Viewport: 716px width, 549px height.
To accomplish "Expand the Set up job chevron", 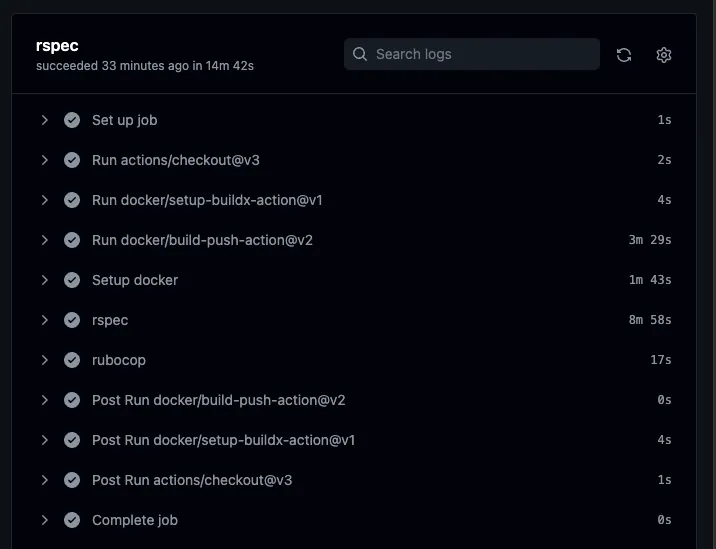I will (x=45, y=120).
